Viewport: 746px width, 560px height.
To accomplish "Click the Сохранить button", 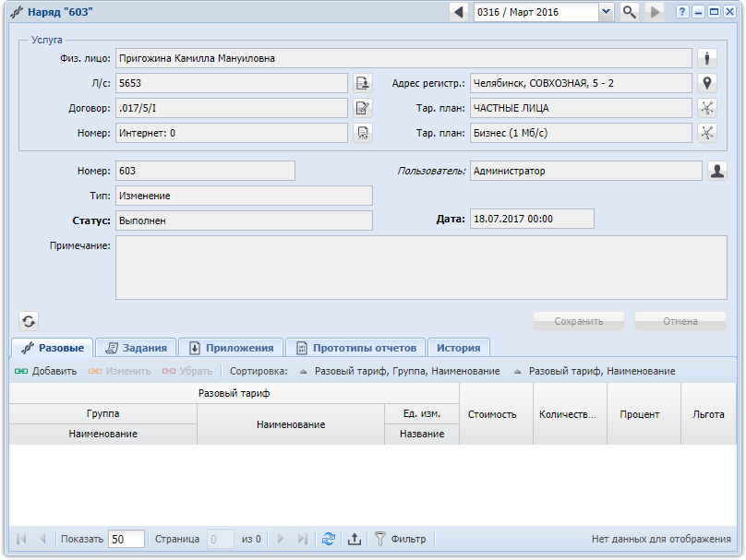I will pos(579,321).
